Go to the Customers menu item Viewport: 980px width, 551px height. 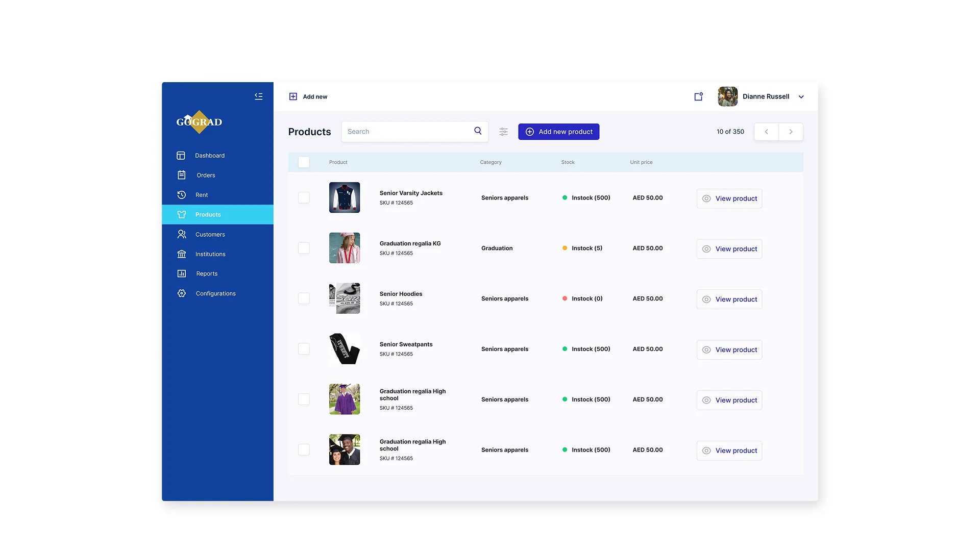coord(217,234)
